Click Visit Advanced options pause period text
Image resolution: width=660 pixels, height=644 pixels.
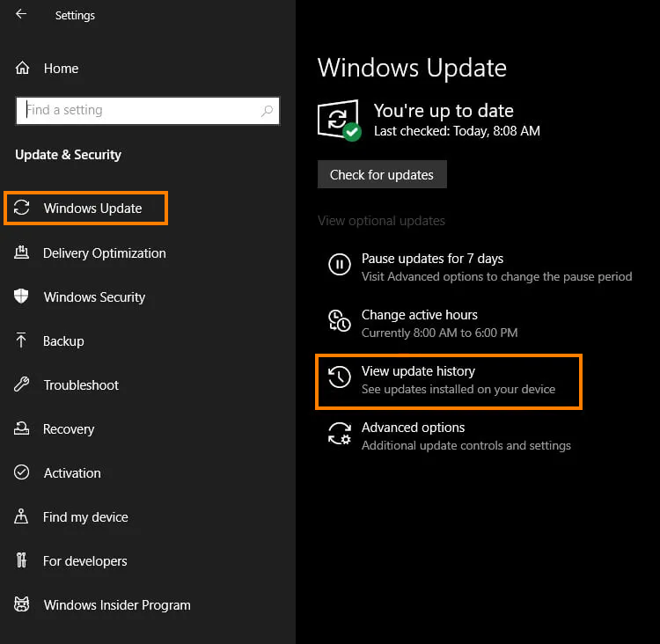496,276
